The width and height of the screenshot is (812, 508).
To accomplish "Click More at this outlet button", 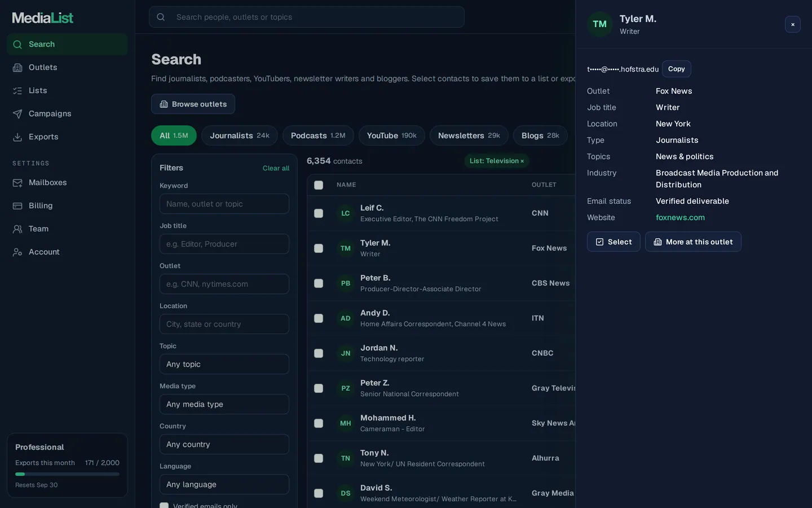I will (x=693, y=242).
